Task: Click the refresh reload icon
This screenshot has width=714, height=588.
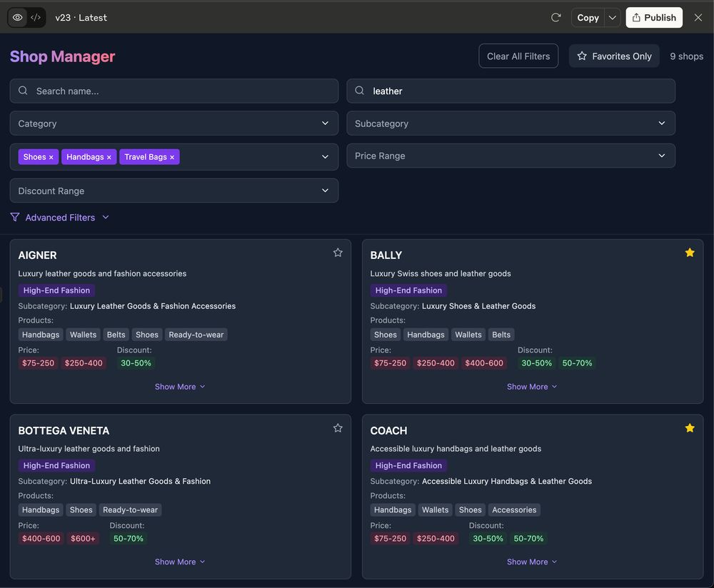Action: pyautogui.click(x=555, y=18)
